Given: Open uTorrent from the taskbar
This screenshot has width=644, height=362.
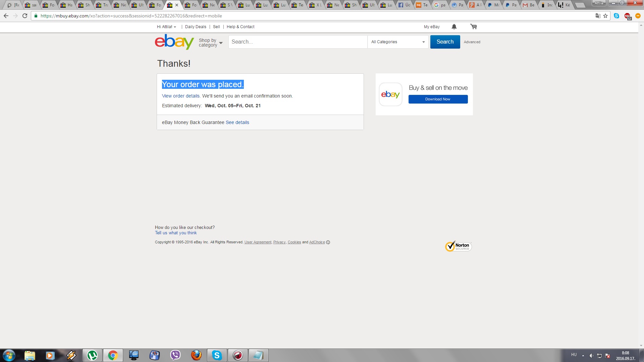Looking at the screenshot, I should point(92,355).
